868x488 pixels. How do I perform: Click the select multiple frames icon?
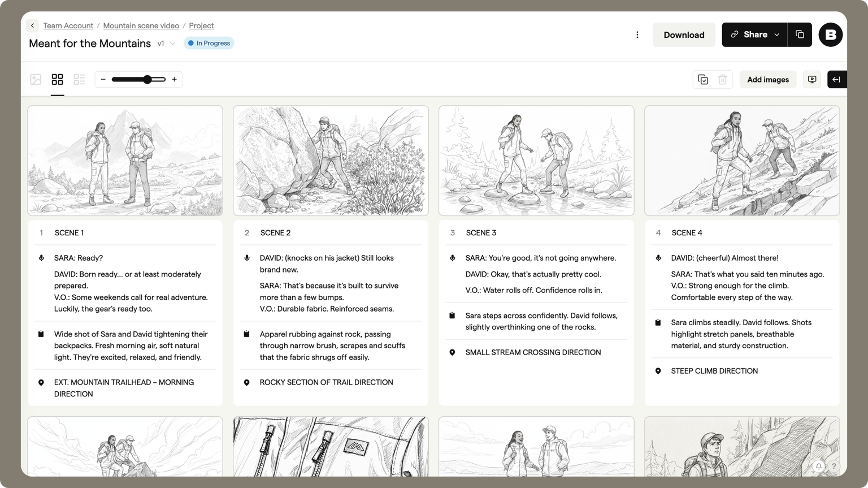click(703, 80)
